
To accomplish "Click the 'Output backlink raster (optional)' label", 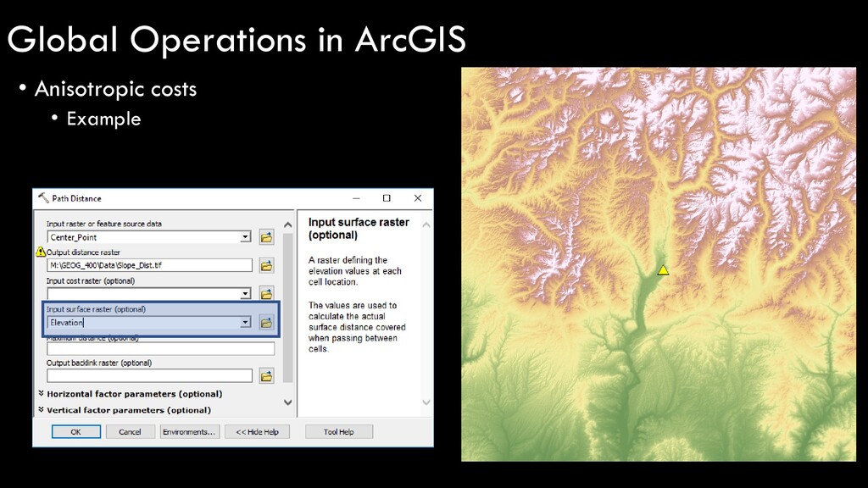I will click(x=99, y=363).
